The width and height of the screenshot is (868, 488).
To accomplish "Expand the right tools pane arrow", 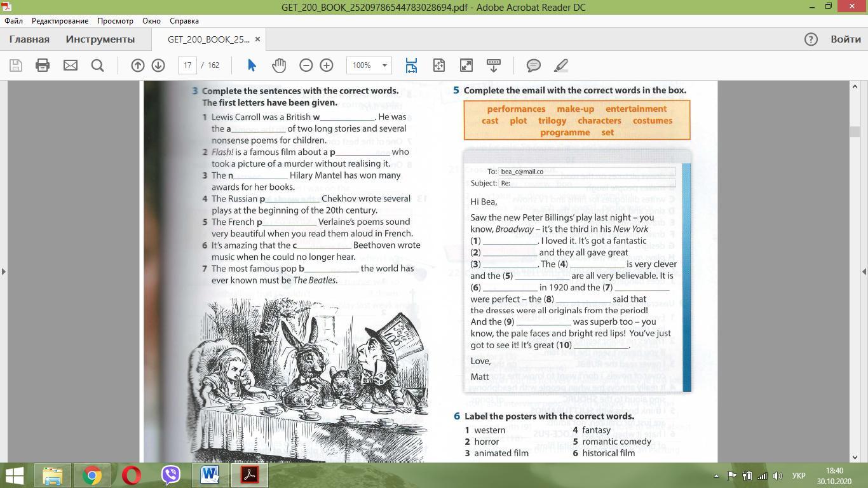I will tap(864, 271).
